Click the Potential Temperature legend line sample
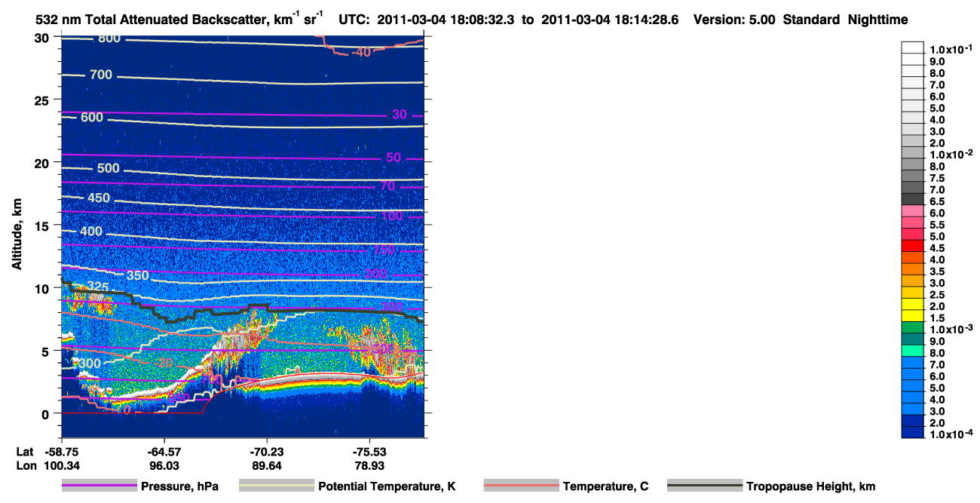 click(277, 486)
